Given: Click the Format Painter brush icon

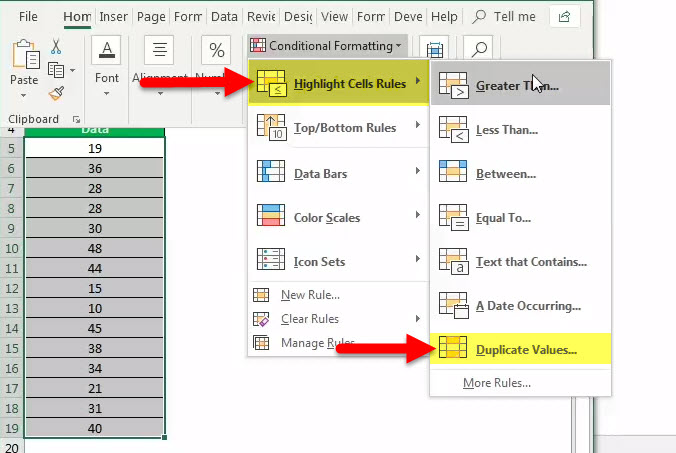Looking at the screenshot, I should 56,93.
